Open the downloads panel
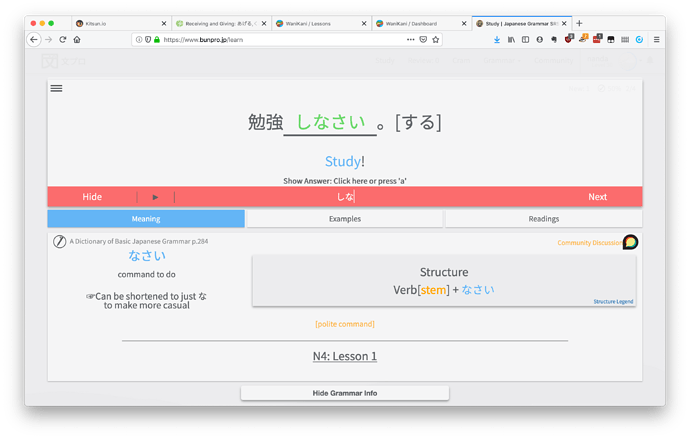 coord(497,40)
